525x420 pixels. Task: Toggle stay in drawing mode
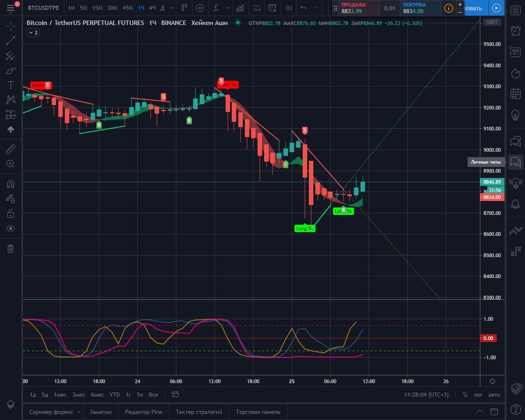(11, 199)
